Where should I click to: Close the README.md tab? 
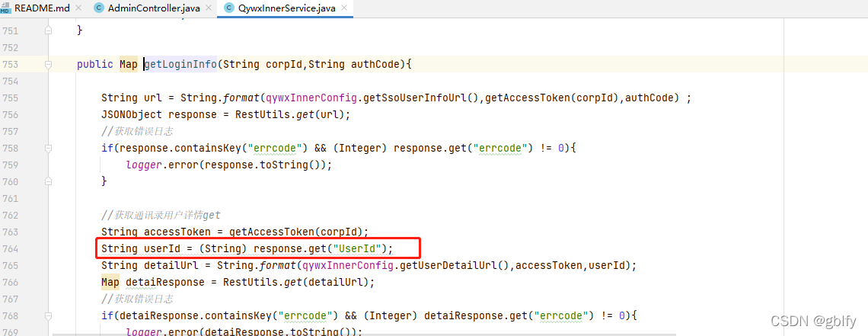click(78, 8)
